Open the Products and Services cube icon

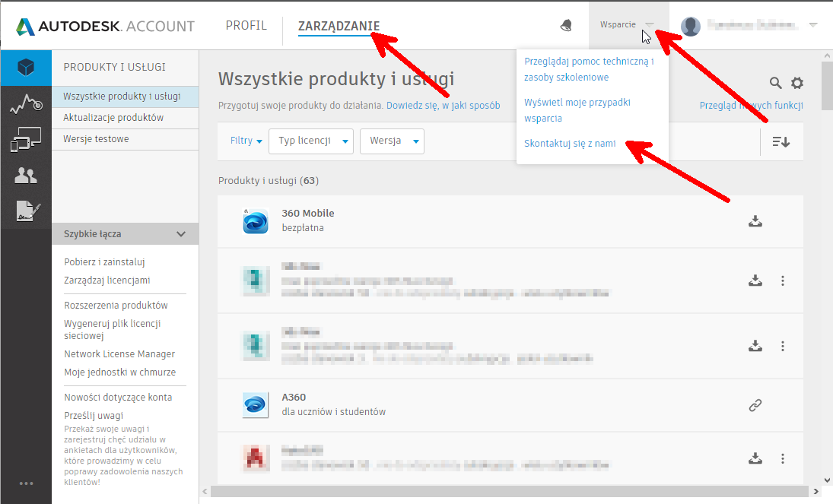(x=26, y=68)
